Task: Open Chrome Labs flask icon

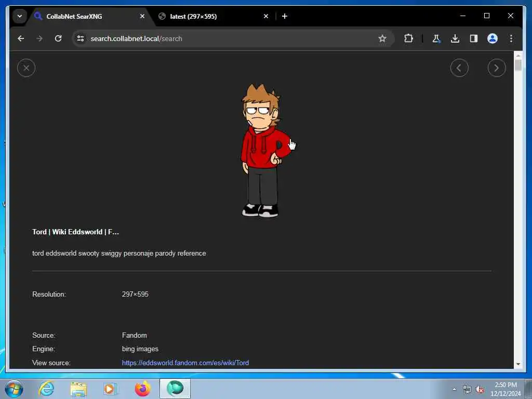Action: click(x=436, y=38)
